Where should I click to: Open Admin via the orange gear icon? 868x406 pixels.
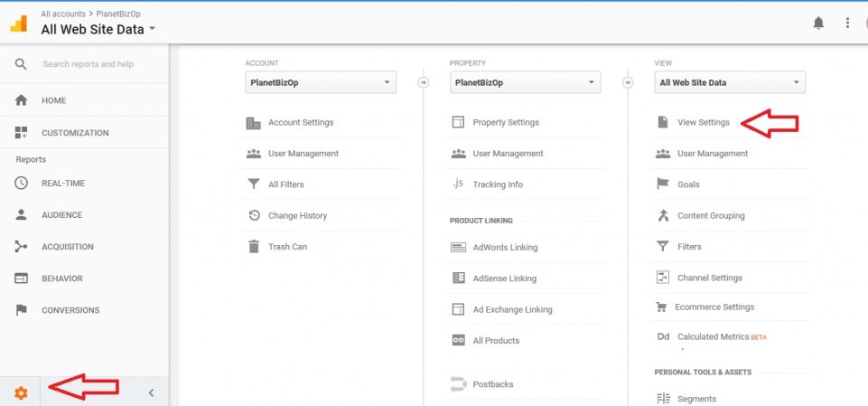tap(21, 393)
